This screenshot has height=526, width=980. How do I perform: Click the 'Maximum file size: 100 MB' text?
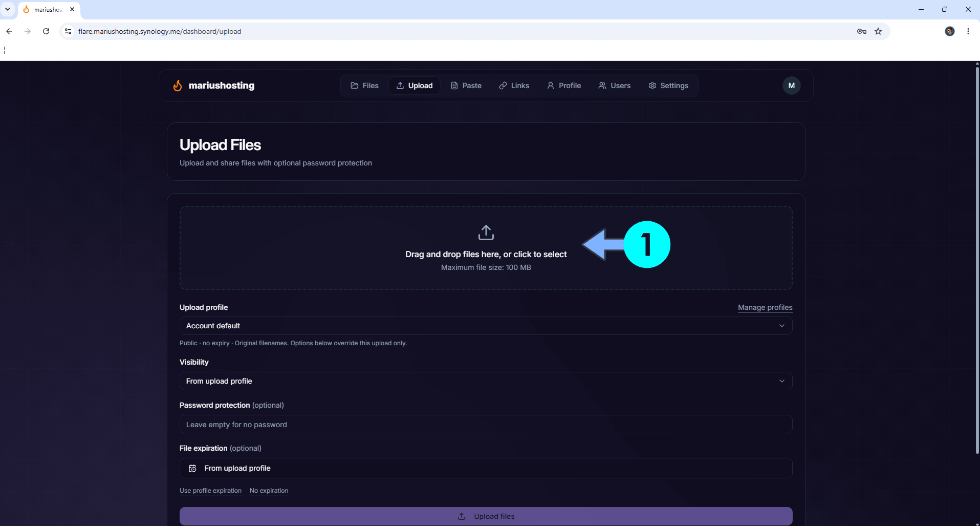coord(486,267)
